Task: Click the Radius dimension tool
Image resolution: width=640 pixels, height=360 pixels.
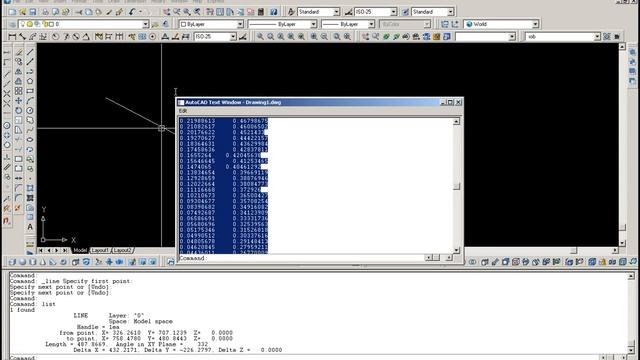Action: pos(55,37)
